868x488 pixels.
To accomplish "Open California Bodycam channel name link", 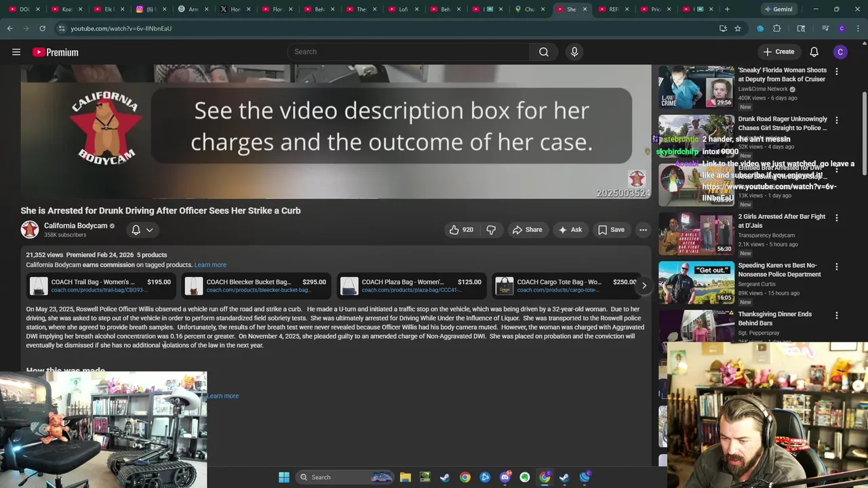I will [x=75, y=226].
